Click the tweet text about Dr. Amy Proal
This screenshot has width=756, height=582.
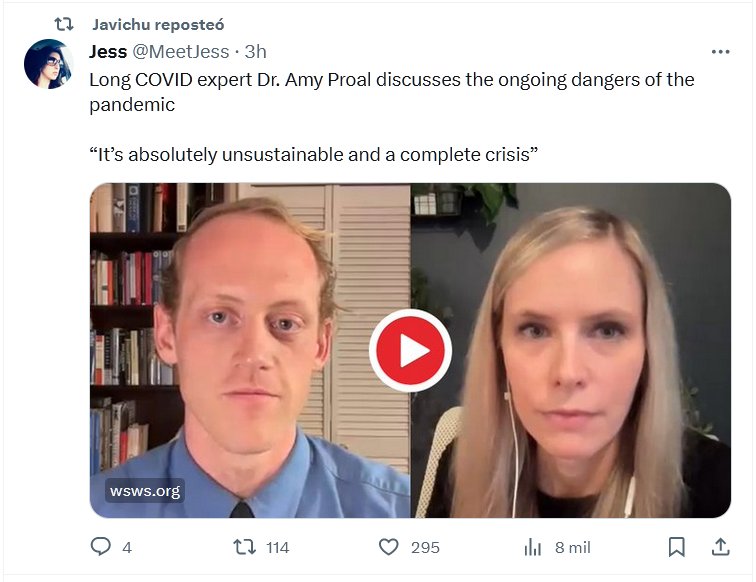(392, 92)
